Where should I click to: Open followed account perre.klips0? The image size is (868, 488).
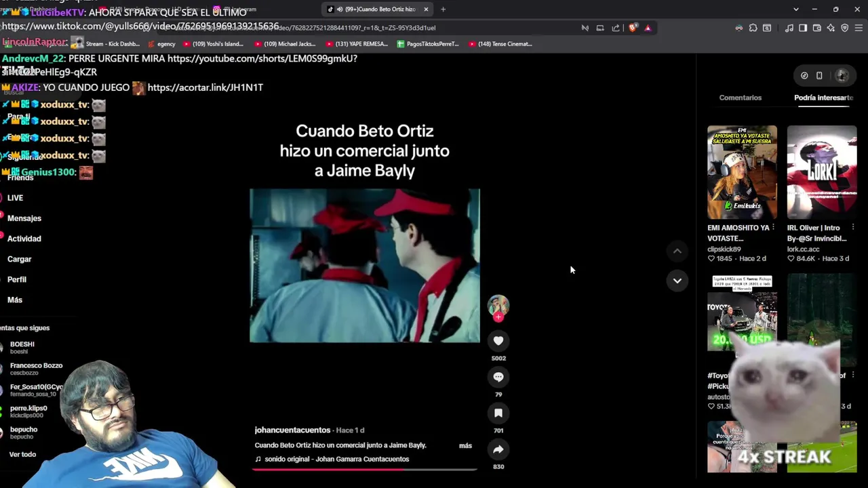28,411
